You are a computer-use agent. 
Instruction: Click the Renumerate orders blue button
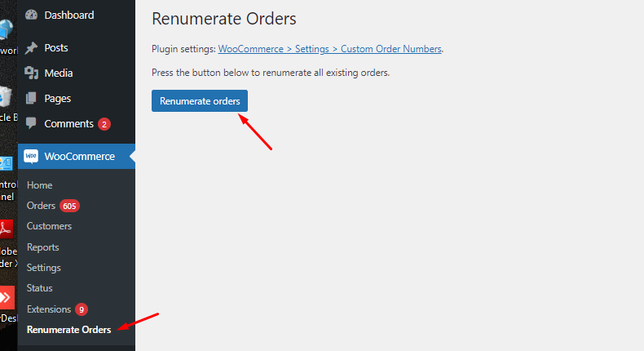[x=200, y=101]
